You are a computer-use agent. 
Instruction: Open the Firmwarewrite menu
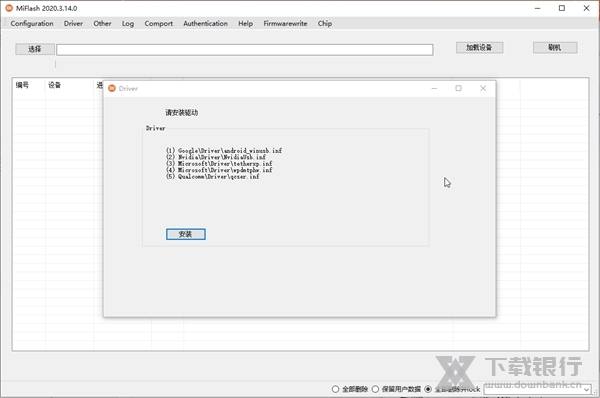[285, 23]
